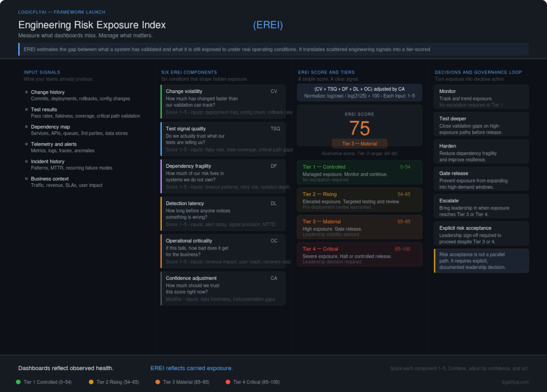Expand the Gate release card
Image resolution: width=547 pixels, height=392 pixels.
[x=480, y=178]
